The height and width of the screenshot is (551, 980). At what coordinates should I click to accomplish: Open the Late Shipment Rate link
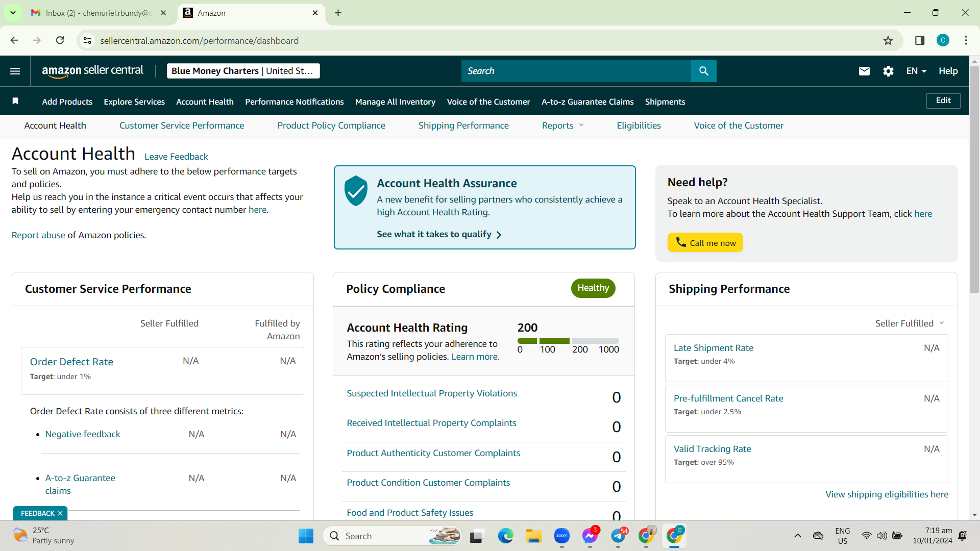coord(714,348)
